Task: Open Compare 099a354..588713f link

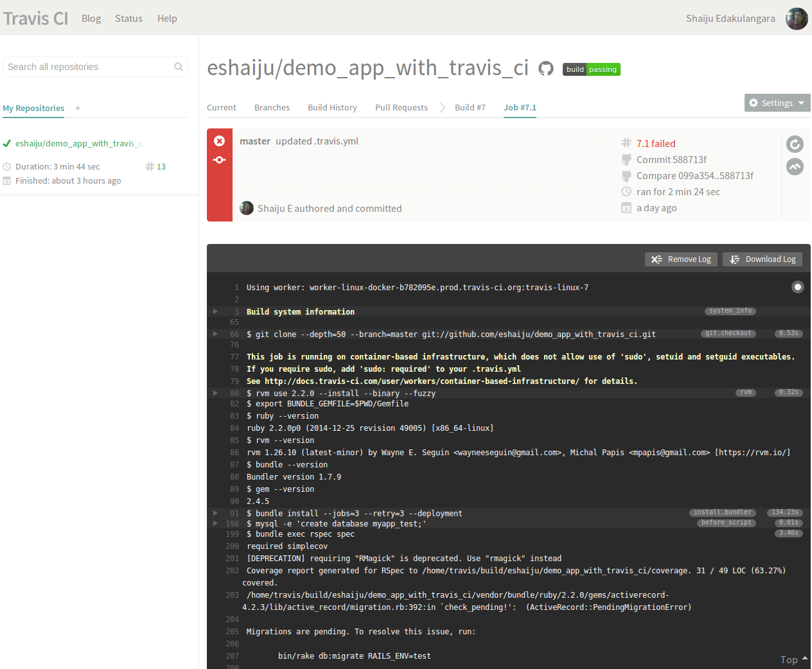Action: [x=694, y=176]
